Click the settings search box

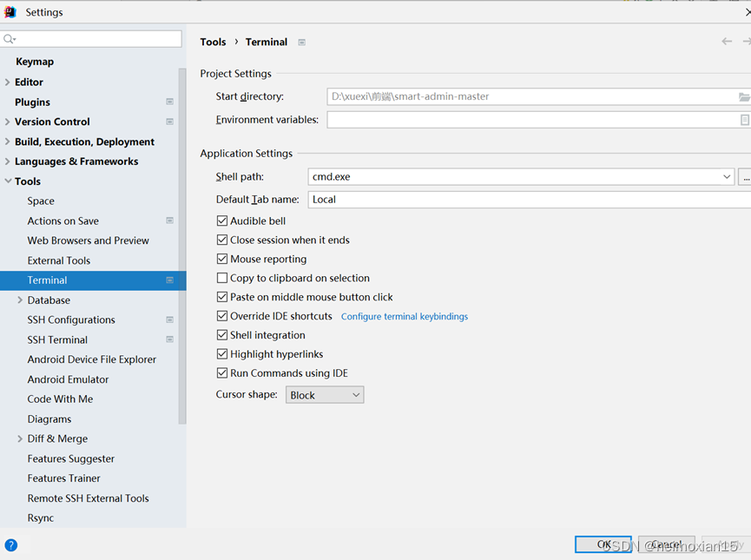tap(96, 39)
